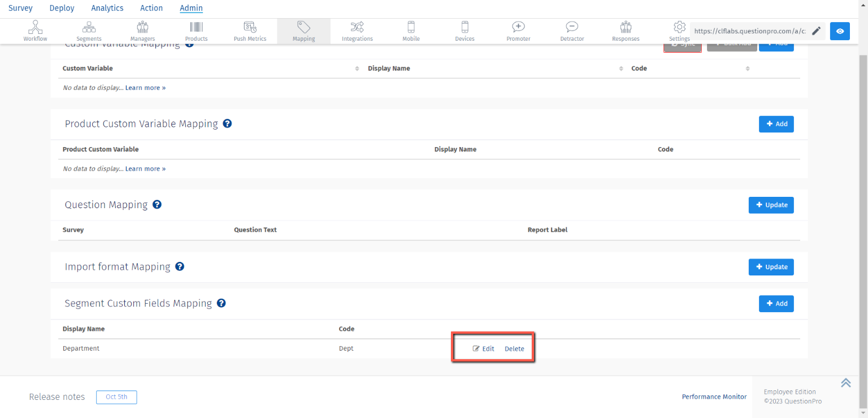The width and height of the screenshot is (868, 418).
Task: Select the Admin menu
Action: (x=191, y=8)
